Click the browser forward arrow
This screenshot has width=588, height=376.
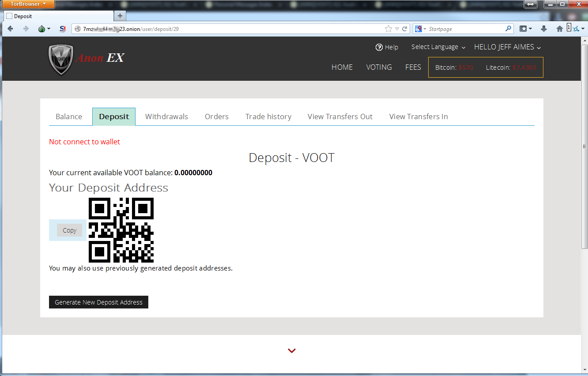point(26,29)
